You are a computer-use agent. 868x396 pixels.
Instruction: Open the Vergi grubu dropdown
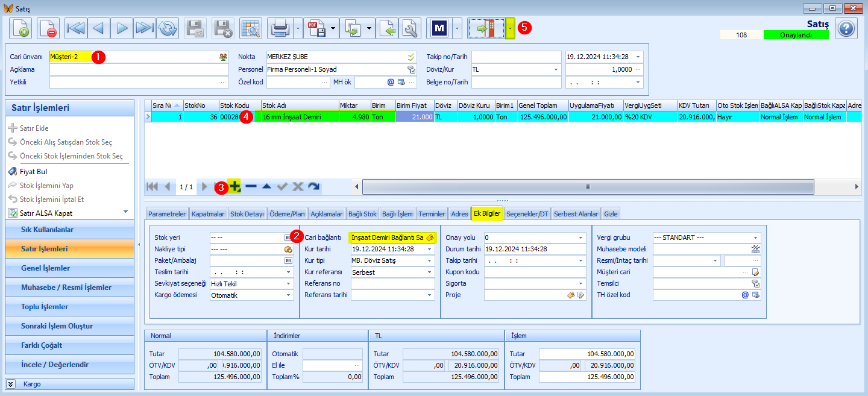point(755,237)
